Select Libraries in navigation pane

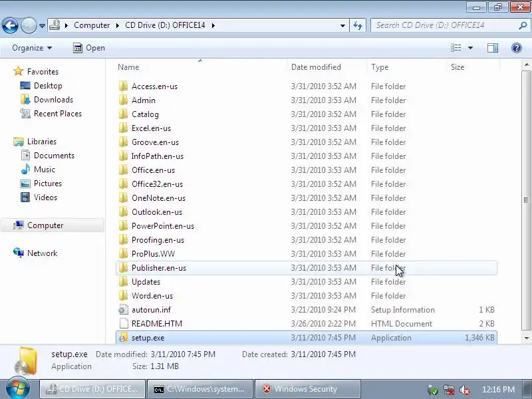(x=42, y=142)
